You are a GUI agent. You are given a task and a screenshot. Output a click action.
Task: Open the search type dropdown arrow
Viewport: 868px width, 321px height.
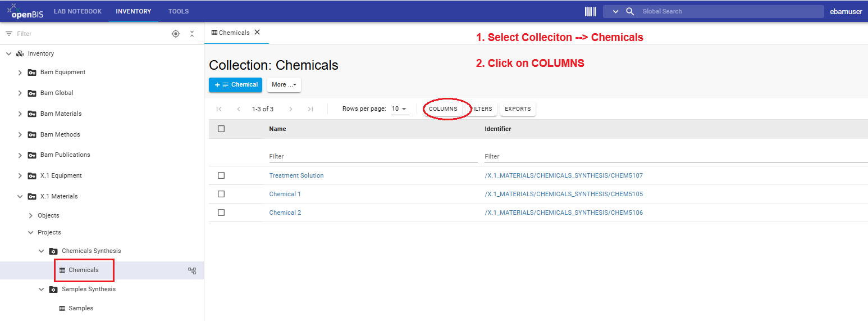pos(615,11)
